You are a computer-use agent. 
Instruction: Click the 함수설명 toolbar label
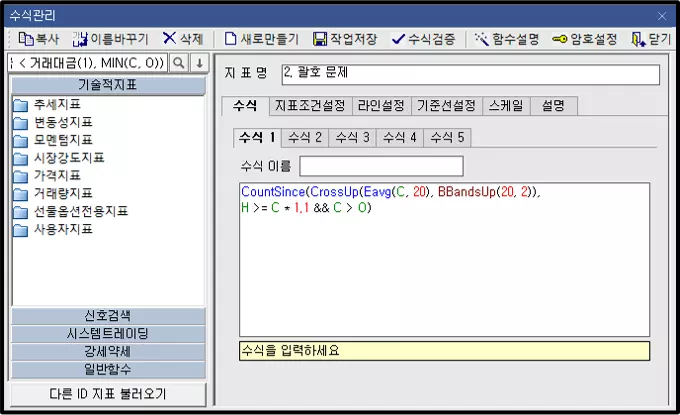[x=516, y=39]
